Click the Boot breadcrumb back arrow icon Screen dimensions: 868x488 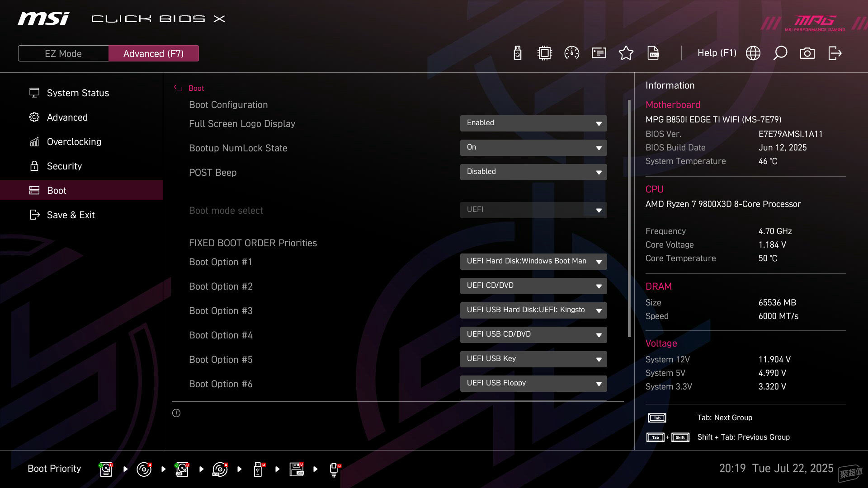pyautogui.click(x=178, y=88)
